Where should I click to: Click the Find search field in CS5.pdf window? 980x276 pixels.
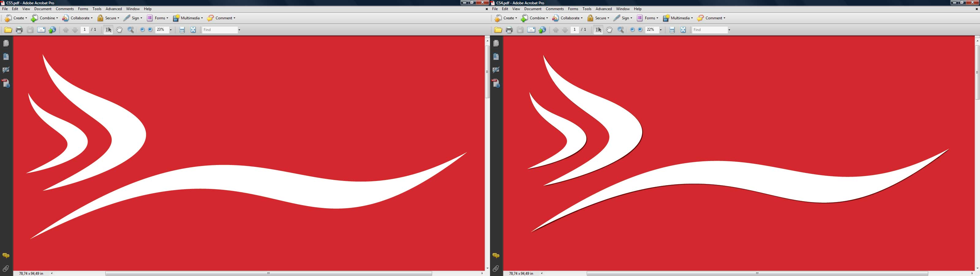tap(220, 30)
